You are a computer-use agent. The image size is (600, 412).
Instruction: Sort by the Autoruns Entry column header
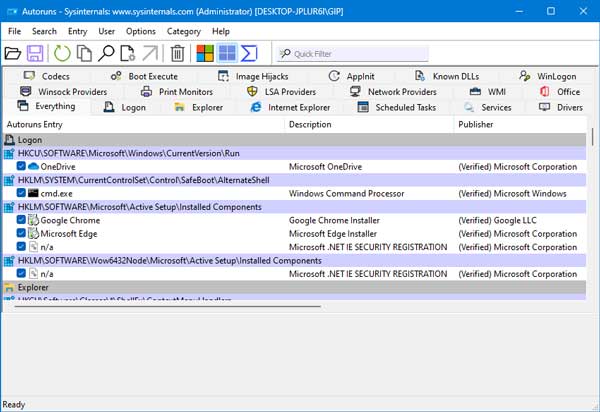pyautogui.click(x=143, y=124)
